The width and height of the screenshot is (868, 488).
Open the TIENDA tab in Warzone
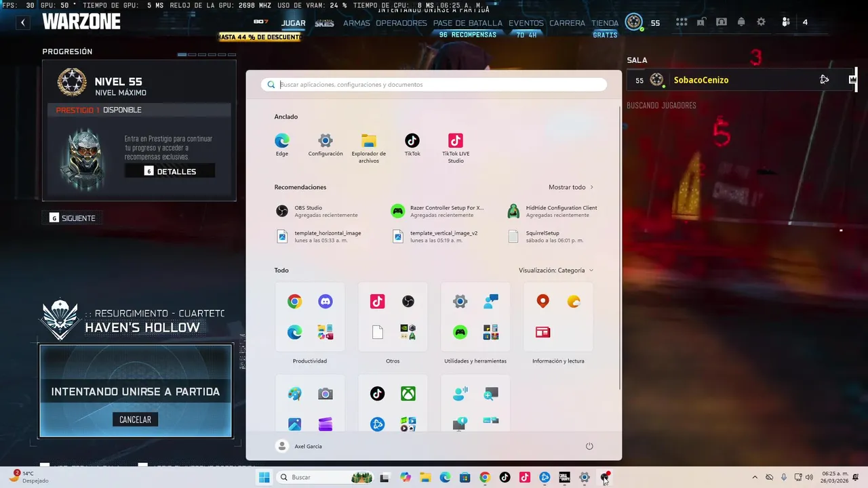pos(605,23)
